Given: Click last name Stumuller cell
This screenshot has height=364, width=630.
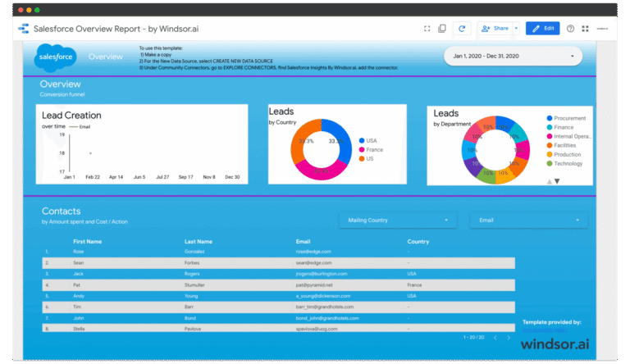Looking at the screenshot, I should tap(194, 284).
